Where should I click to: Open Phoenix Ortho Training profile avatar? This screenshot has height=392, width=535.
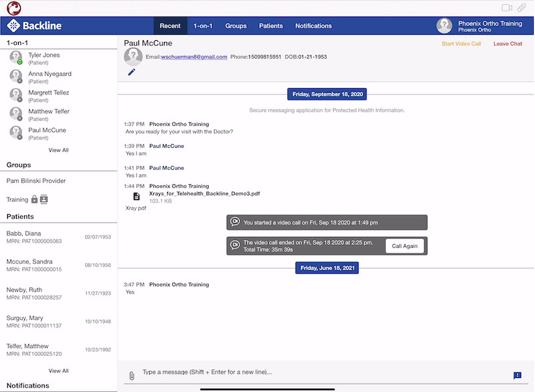pyautogui.click(x=444, y=25)
